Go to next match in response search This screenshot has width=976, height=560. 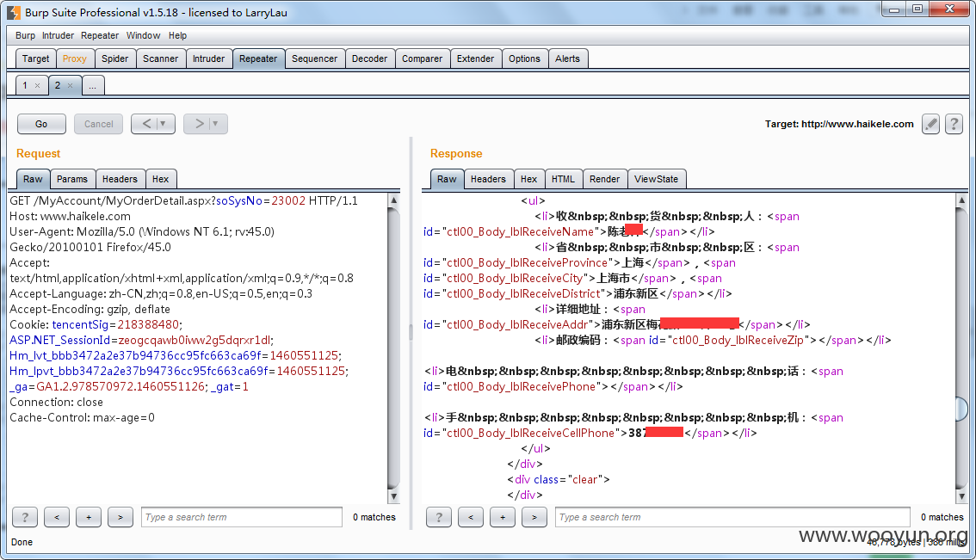click(534, 517)
